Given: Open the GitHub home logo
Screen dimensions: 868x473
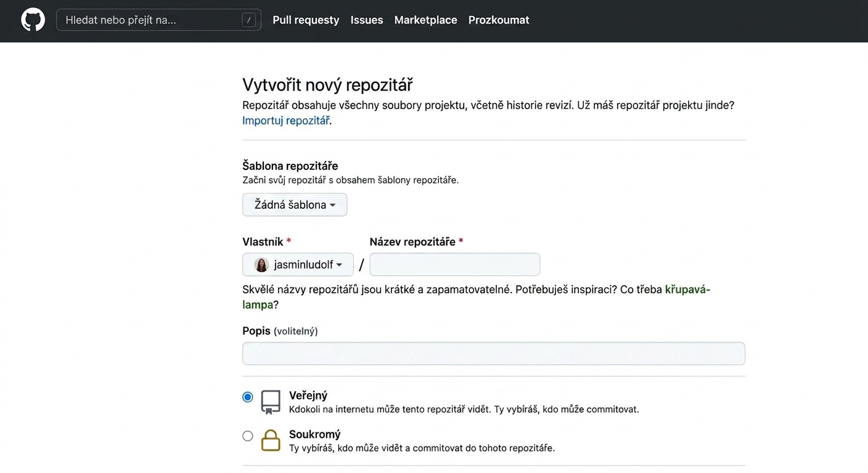Looking at the screenshot, I should click(x=33, y=20).
